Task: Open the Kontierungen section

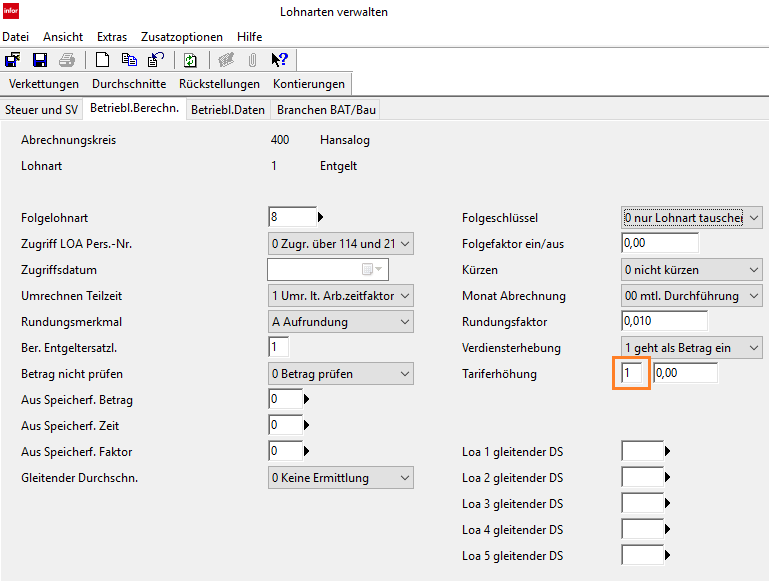Action: (309, 84)
